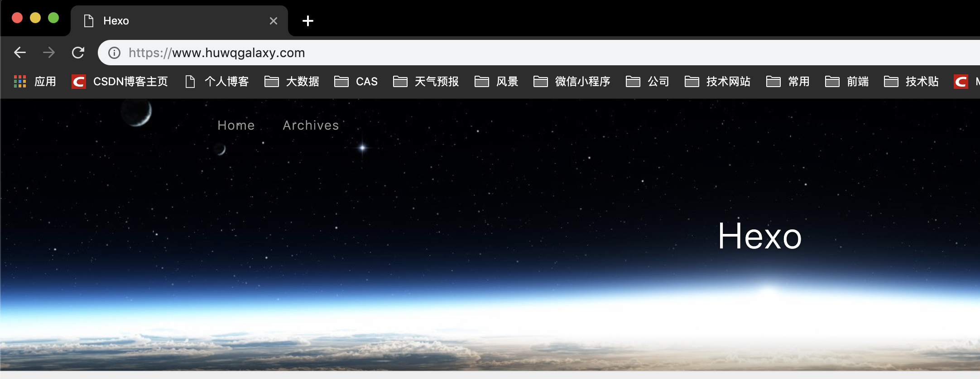View site information icon in address bar
This screenshot has width=980, height=379.
115,53
